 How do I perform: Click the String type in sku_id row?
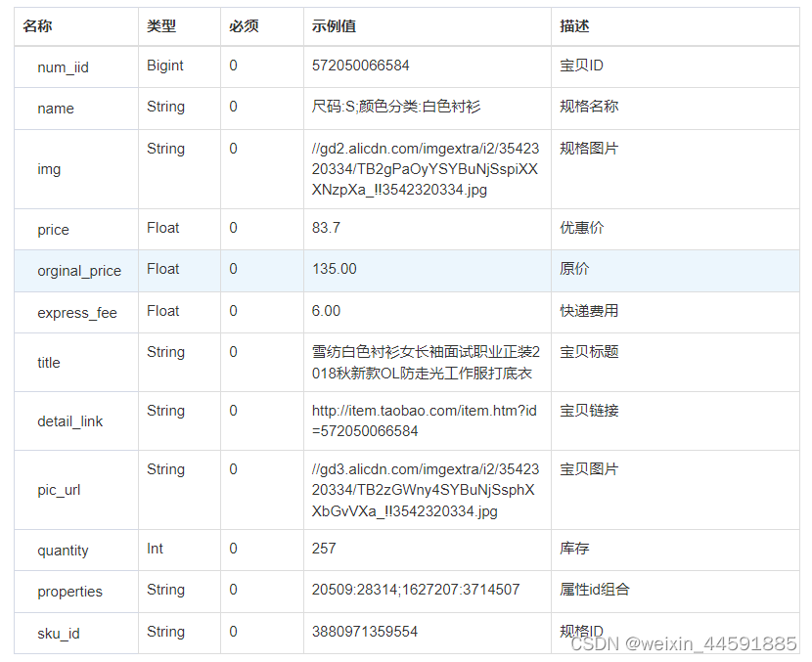165,632
